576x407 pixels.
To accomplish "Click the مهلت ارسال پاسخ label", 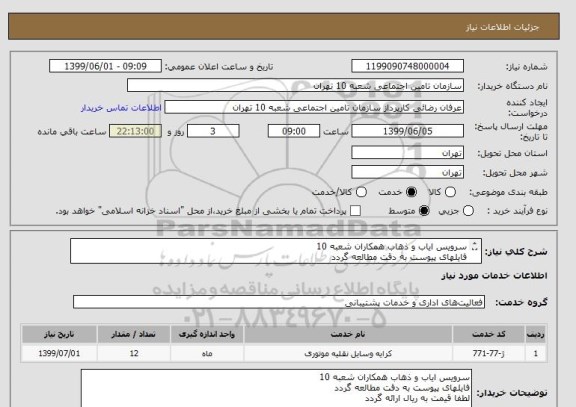I will (511, 132).
